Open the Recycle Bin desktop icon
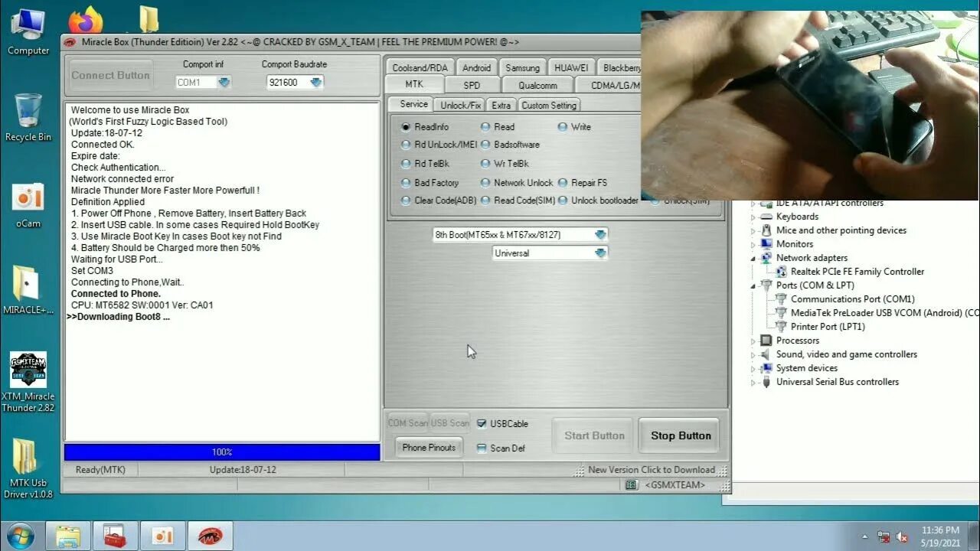This screenshot has height=551, width=980. click(x=28, y=118)
